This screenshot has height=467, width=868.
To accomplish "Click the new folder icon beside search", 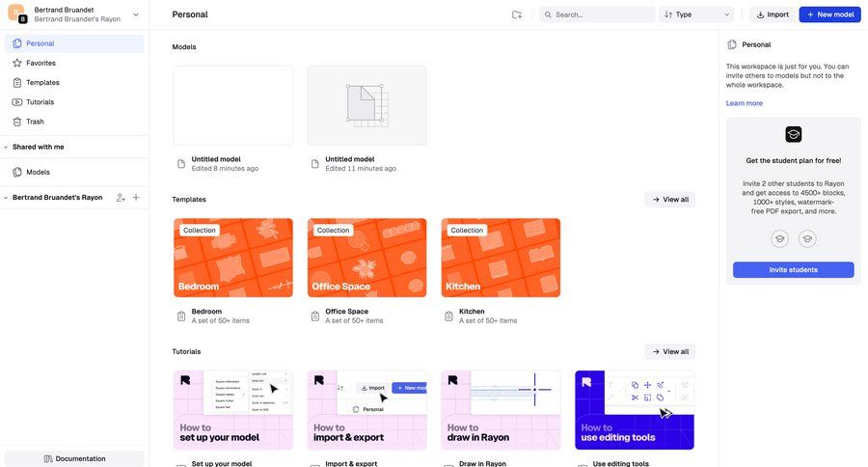I will (x=517, y=14).
